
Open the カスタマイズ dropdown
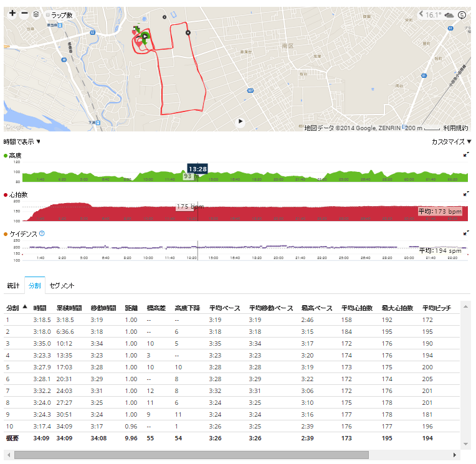(x=451, y=142)
